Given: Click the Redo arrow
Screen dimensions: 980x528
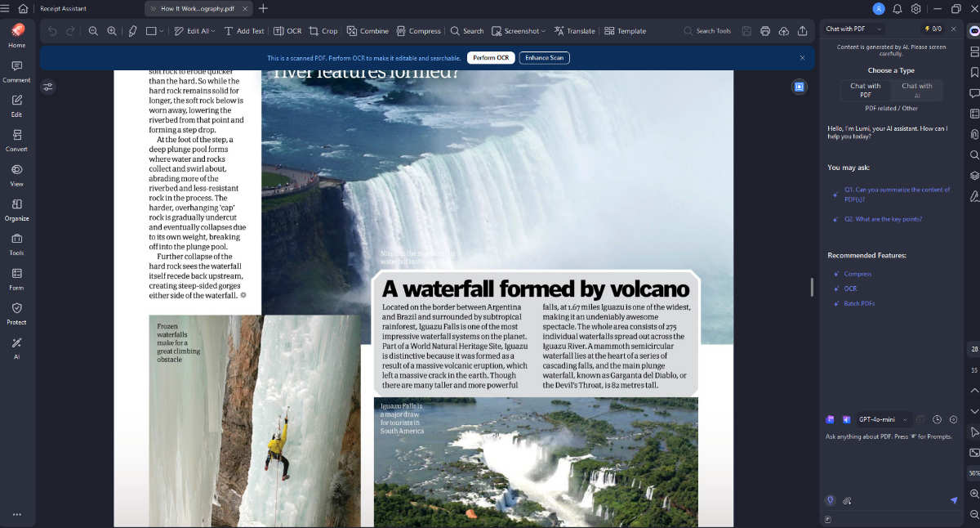Looking at the screenshot, I should pos(70,31).
